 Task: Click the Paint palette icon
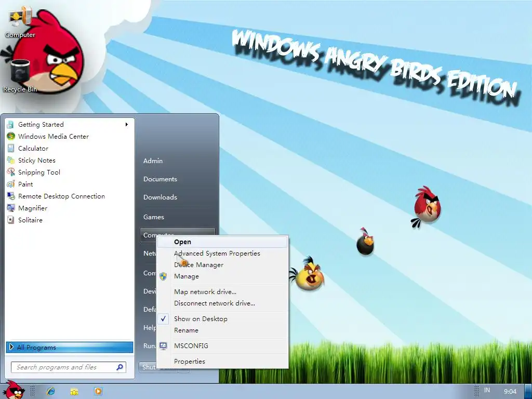click(x=11, y=184)
